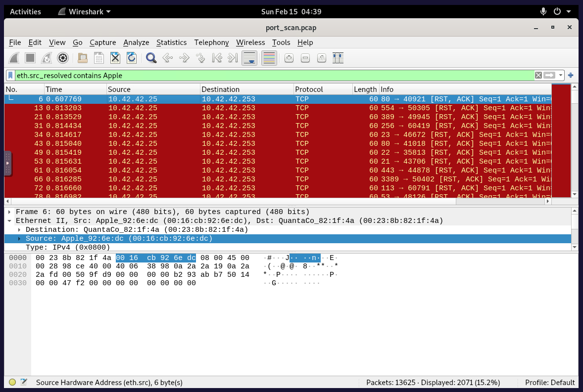Toggle auto-scroll during live capture button
This screenshot has width=583, height=392.
(x=249, y=58)
